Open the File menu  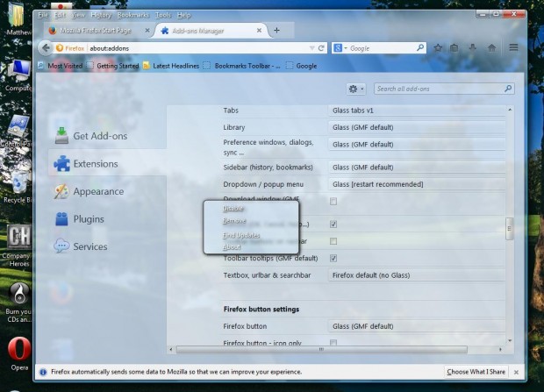pyautogui.click(x=43, y=15)
